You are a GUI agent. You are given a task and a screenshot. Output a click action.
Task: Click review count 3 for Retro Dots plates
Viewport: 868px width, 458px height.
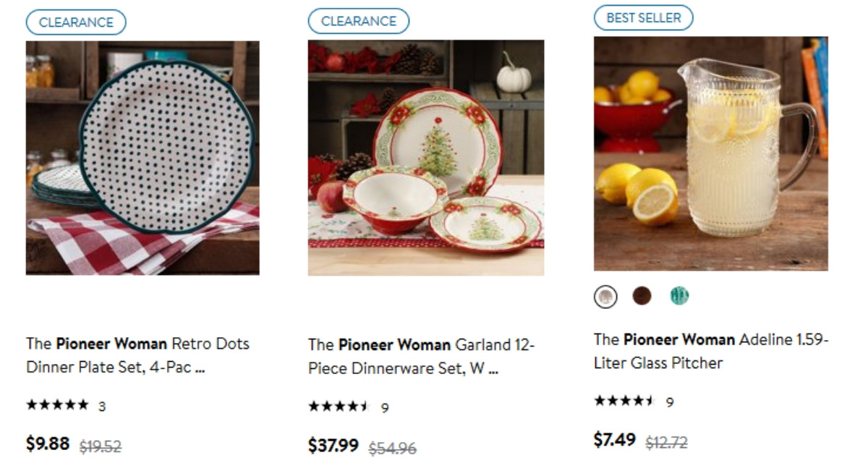(x=102, y=407)
